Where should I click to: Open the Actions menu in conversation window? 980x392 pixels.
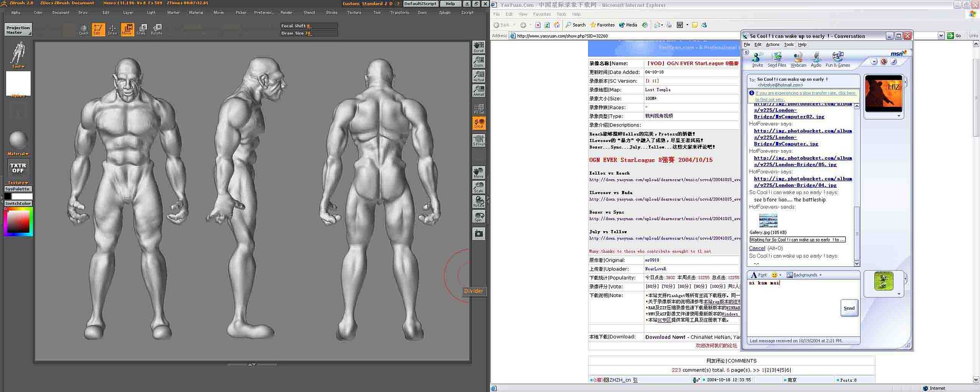(773, 44)
